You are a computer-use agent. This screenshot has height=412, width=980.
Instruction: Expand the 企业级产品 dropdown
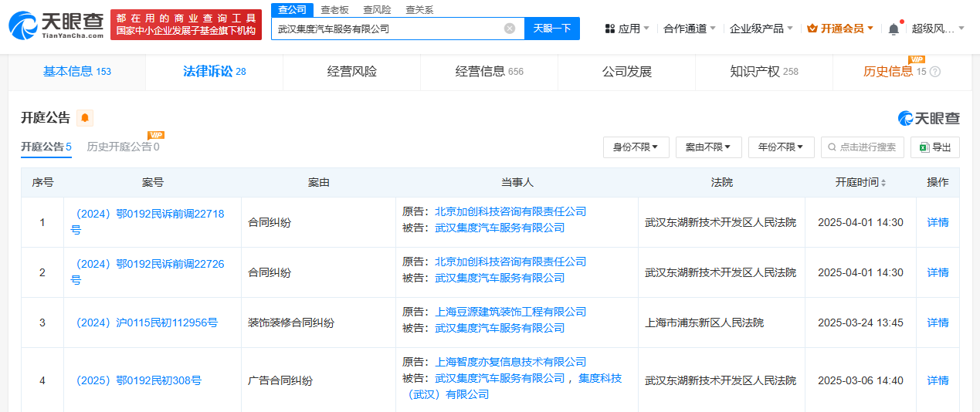tap(761, 29)
